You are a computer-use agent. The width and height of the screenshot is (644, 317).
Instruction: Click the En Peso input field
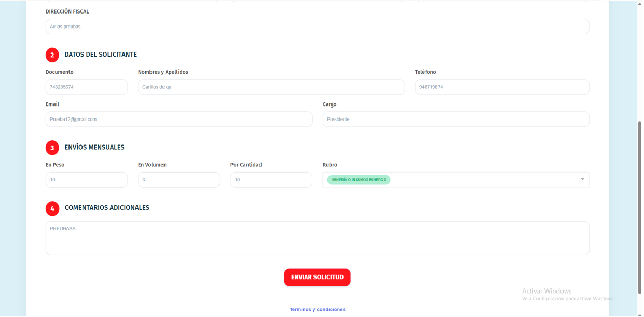pos(86,180)
